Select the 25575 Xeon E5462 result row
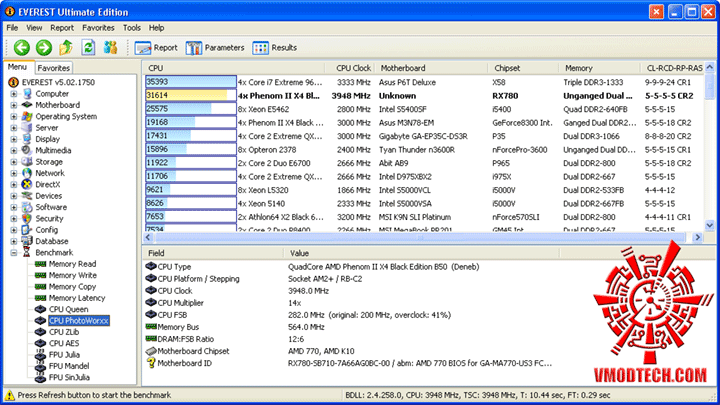720x405 pixels. pos(423,109)
